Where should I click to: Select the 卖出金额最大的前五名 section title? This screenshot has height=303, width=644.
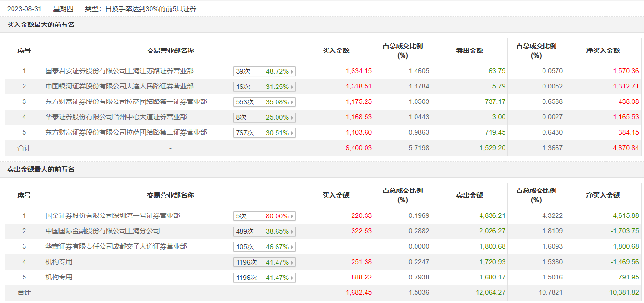pyautogui.click(x=41, y=169)
